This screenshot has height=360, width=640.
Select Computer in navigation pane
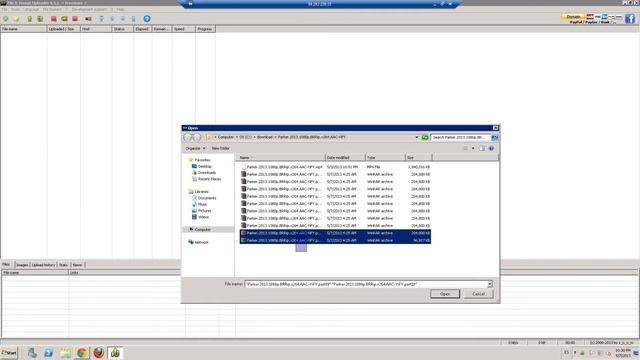(x=200, y=230)
